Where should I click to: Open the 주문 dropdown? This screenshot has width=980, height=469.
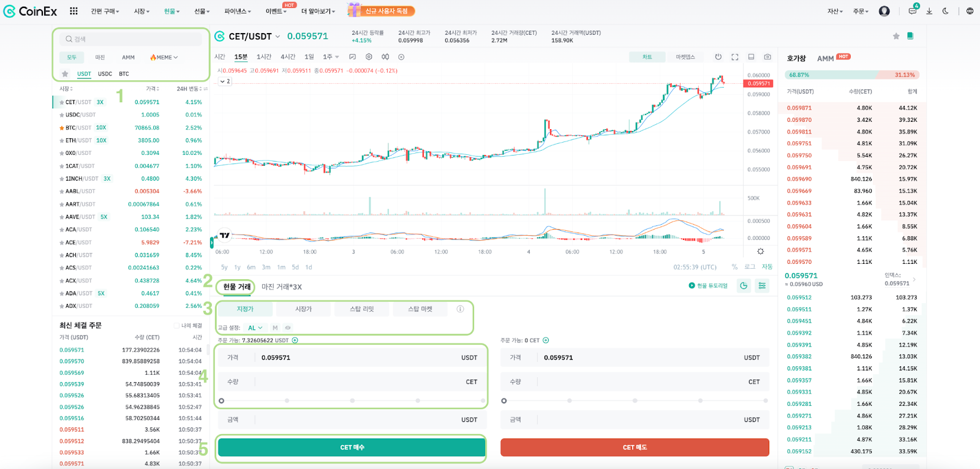click(x=861, y=12)
